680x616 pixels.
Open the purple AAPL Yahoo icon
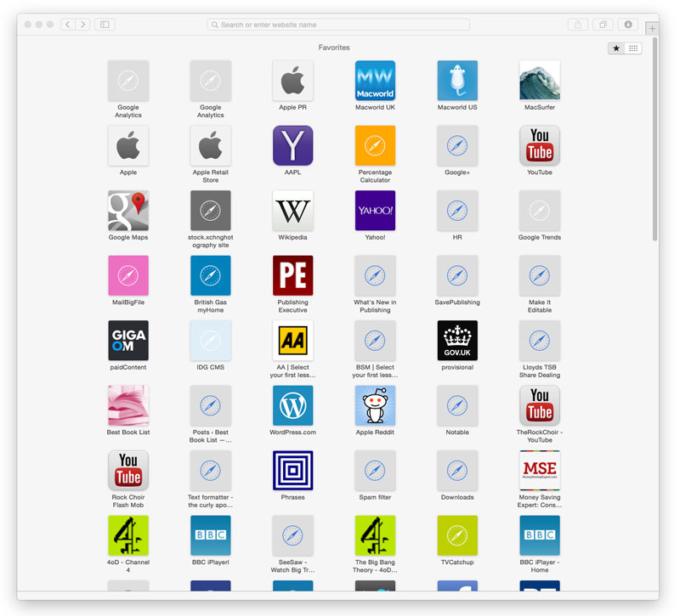coord(292,145)
